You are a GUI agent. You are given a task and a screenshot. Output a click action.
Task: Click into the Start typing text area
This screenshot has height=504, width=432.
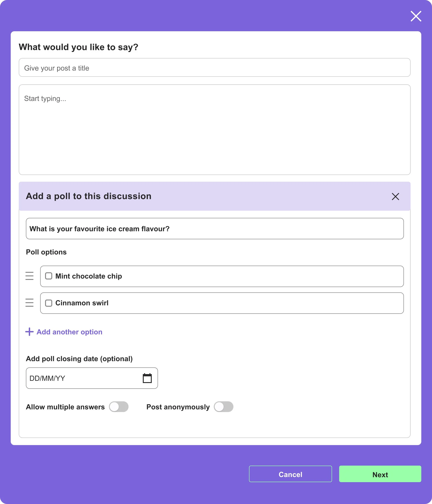214,130
